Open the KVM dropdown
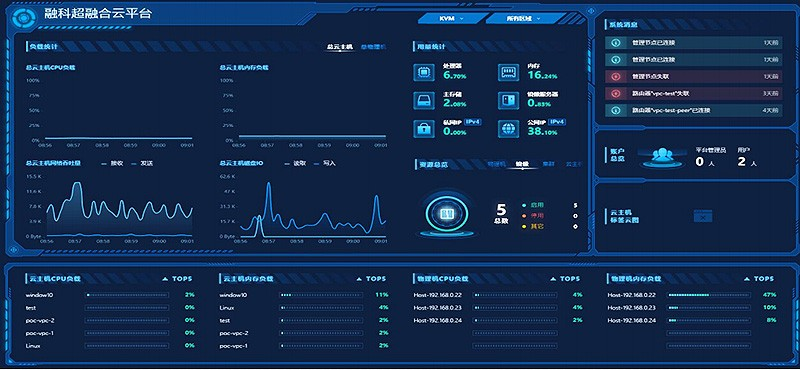 [x=451, y=19]
